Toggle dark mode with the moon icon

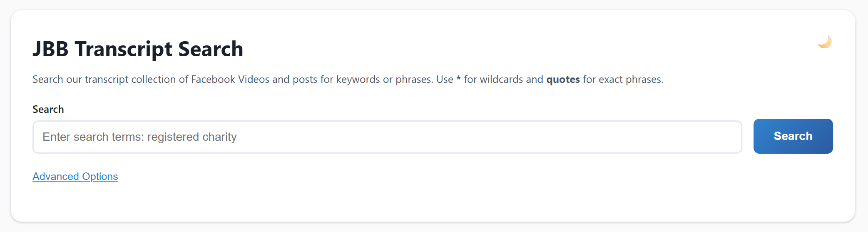click(825, 42)
